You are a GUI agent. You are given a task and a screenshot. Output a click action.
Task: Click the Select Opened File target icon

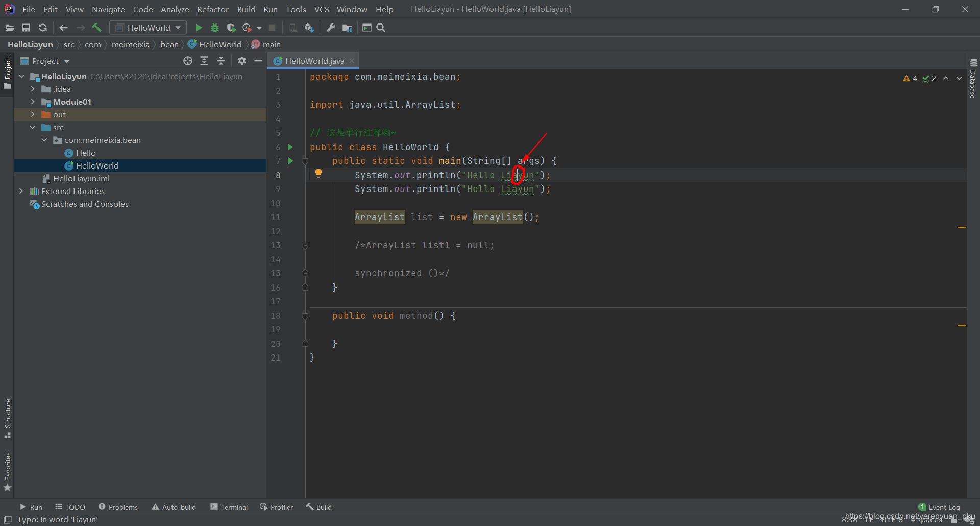click(x=188, y=61)
